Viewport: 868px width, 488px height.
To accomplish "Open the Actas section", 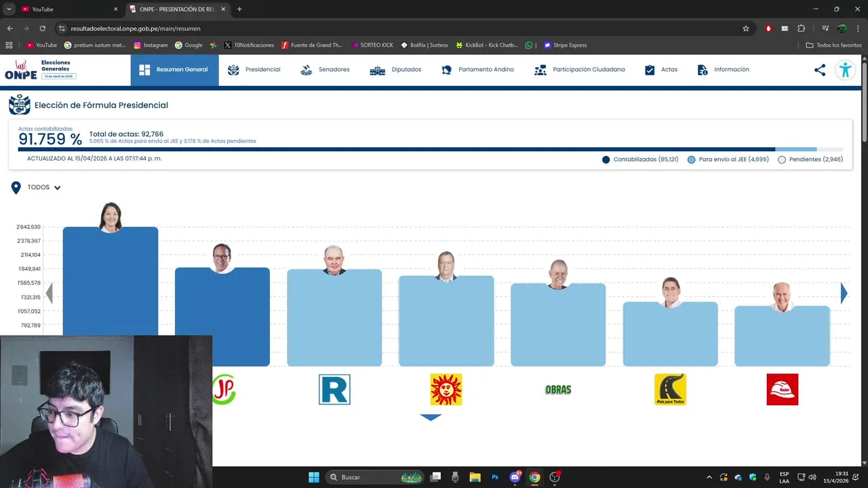I will click(x=661, y=70).
